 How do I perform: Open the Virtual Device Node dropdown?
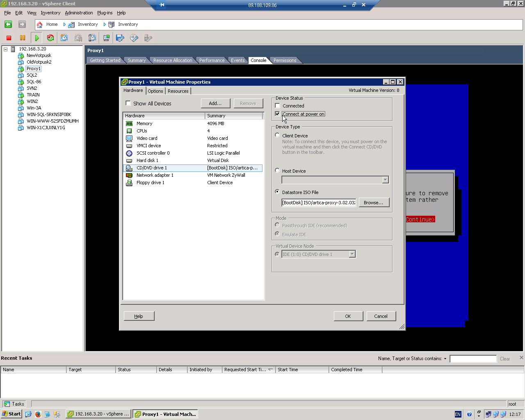tap(352, 254)
